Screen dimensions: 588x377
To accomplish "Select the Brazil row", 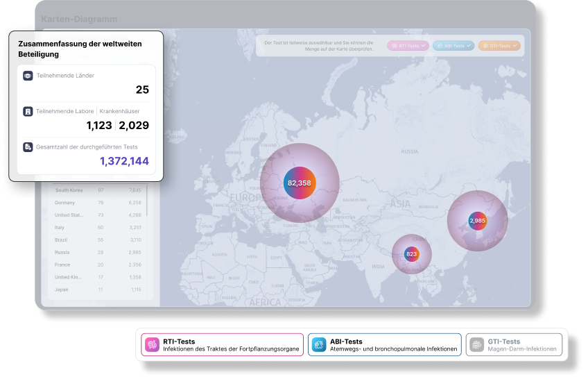I will [98, 240].
